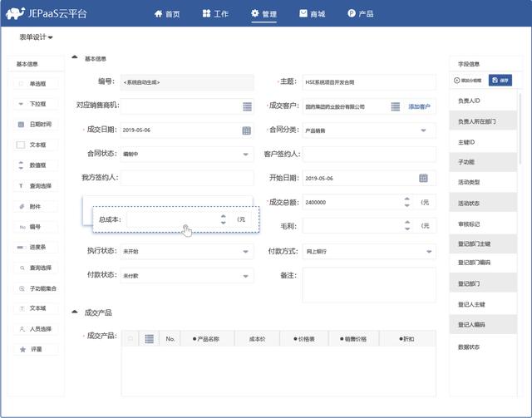Select the 审核标记 field
Viewport: 532px width, 418px height.
coord(483,224)
